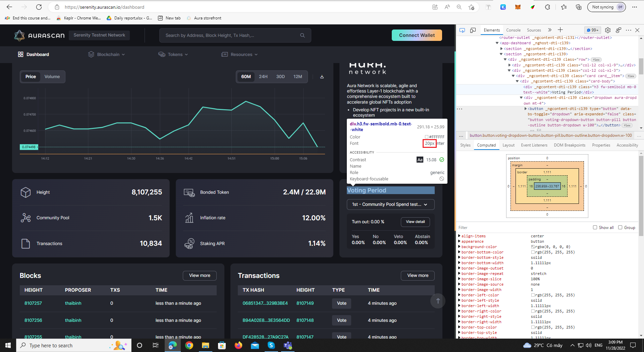Expand the Blockchain navigation menu
644x352 pixels.
coord(106,54)
